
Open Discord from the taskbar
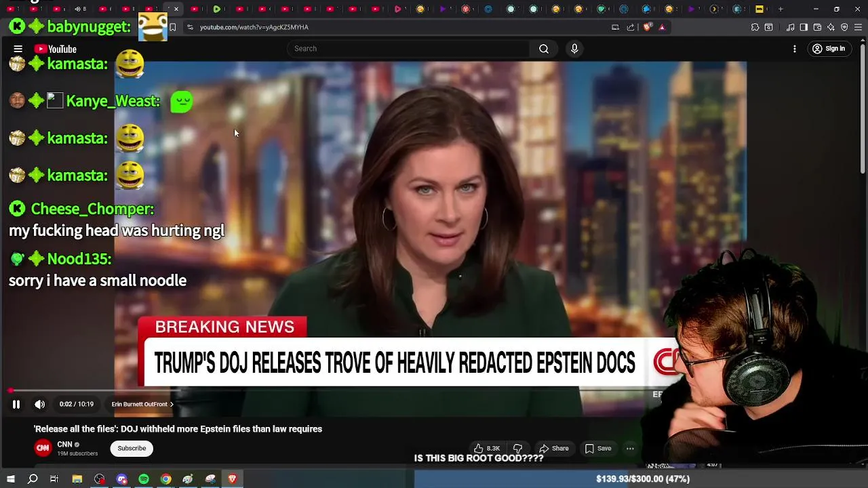click(122, 479)
